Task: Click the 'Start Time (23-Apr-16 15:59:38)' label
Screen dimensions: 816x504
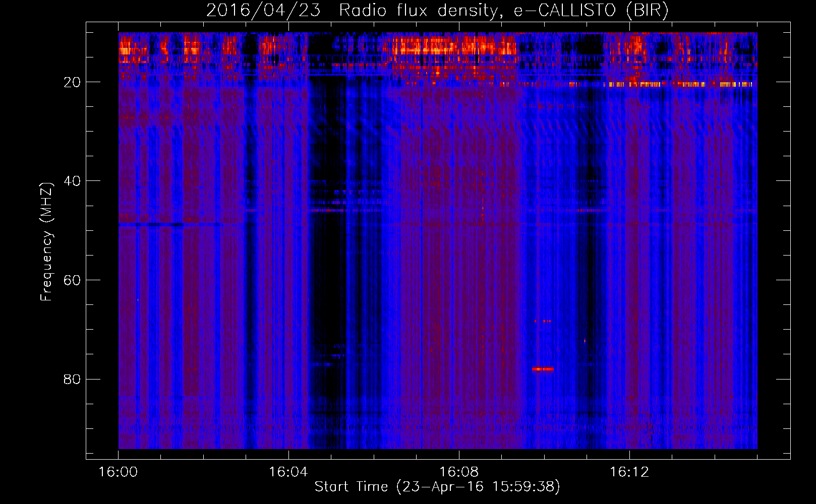Action: click(437, 487)
